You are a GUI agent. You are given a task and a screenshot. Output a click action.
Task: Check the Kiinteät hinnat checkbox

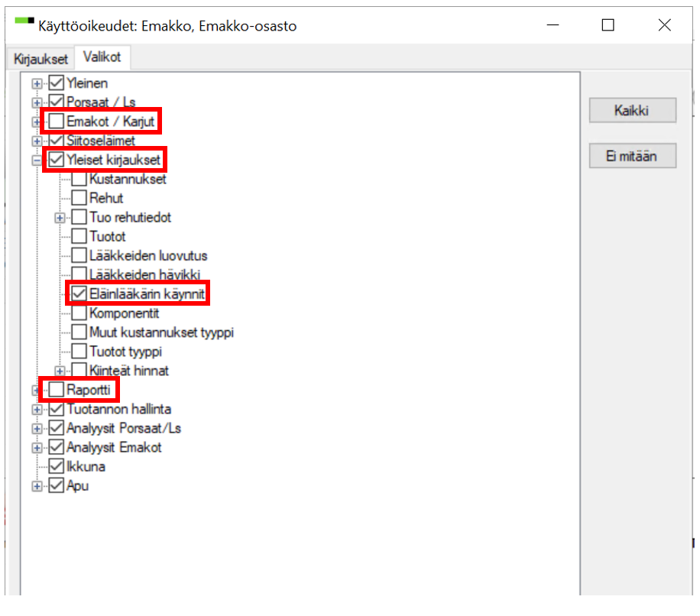pos(79,371)
